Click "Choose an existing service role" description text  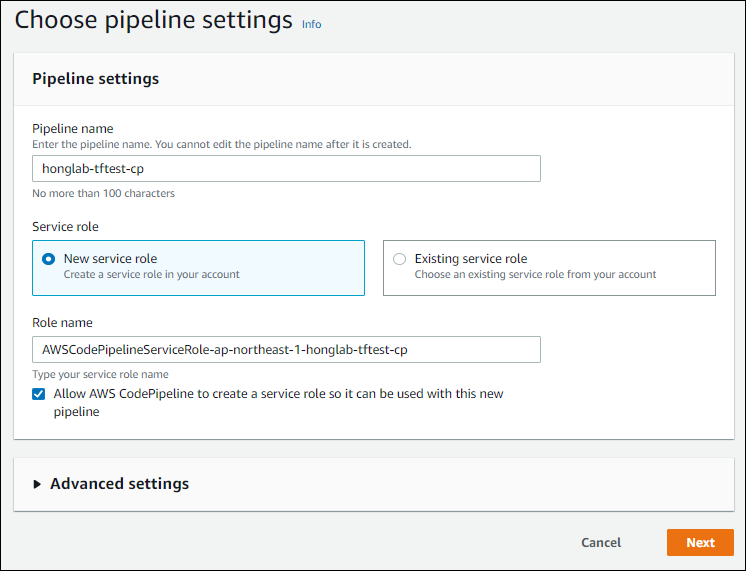point(535,274)
